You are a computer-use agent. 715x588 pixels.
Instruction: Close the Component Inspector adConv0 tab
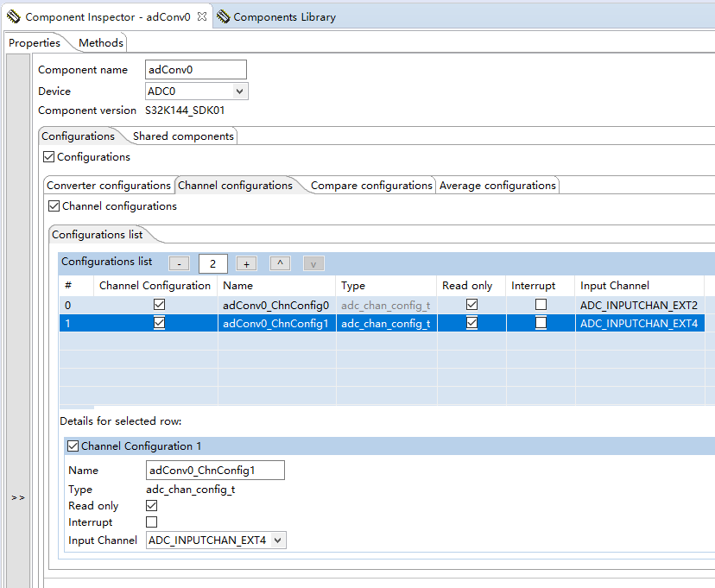[x=202, y=16]
